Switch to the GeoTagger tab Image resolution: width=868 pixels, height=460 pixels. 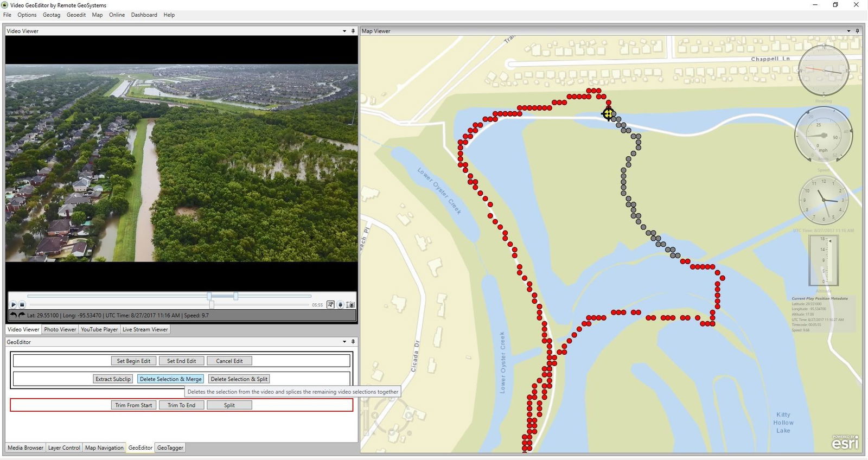click(x=170, y=448)
